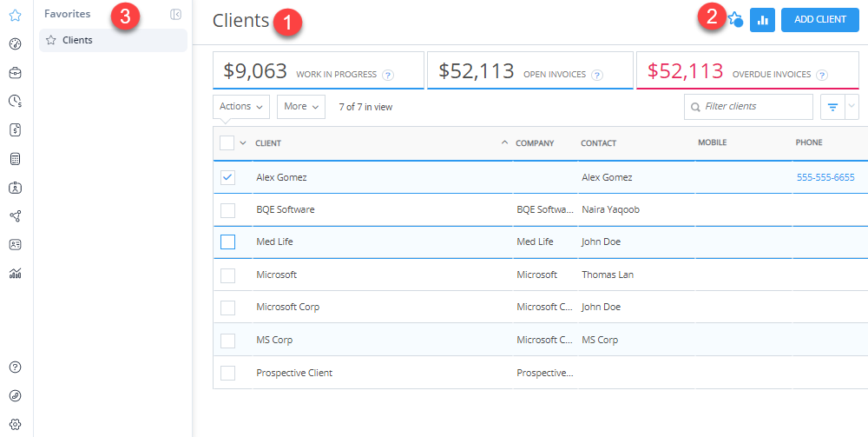Toggle sort arrow on Client column
Image resolution: width=868 pixels, height=437 pixels.
click(x=504, y=142)
